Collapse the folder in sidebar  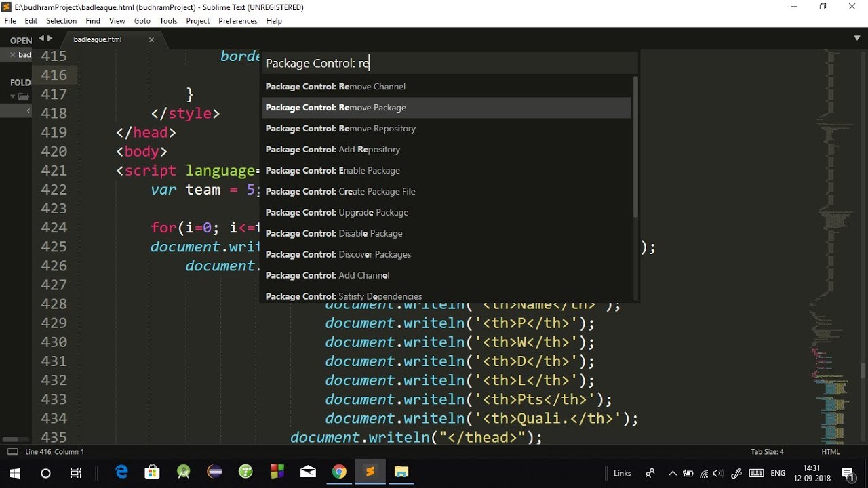pos(12,96)
